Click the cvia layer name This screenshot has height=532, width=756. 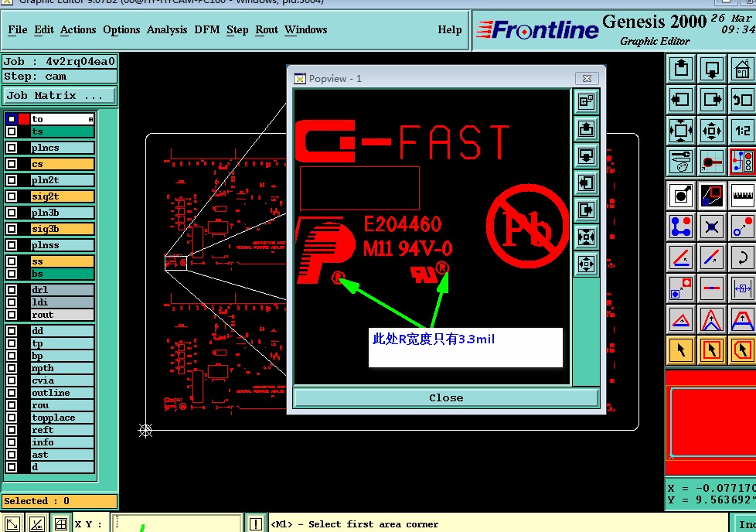62,380
